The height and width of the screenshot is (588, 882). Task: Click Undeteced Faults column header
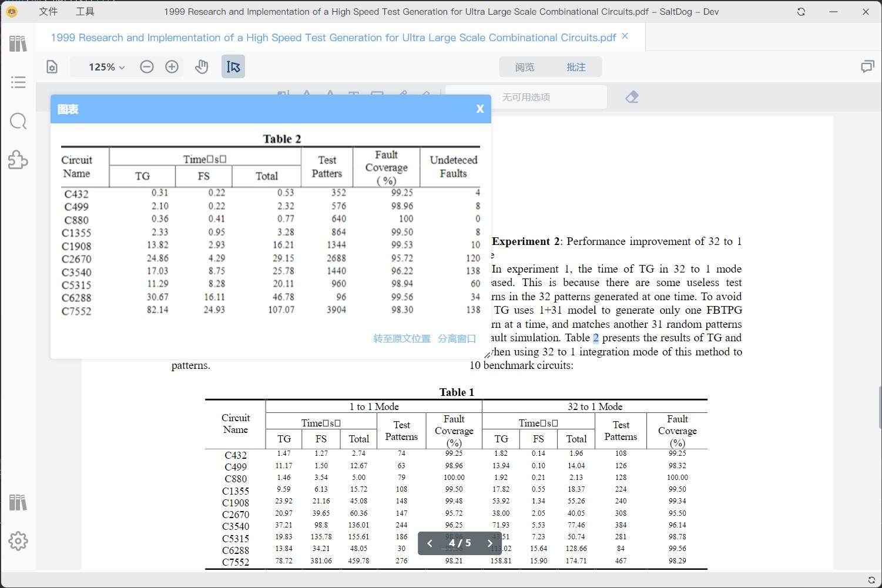pos(453,167)
